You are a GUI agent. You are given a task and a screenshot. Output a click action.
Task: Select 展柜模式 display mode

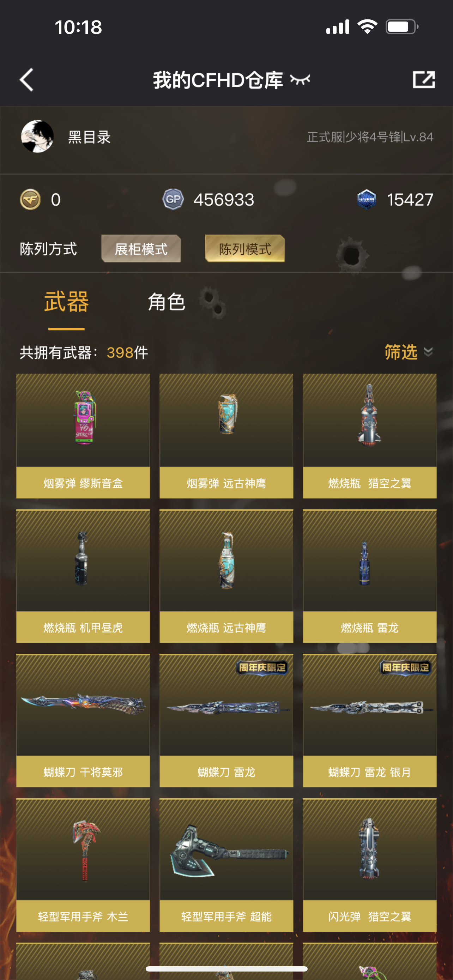tap(141, 249)
